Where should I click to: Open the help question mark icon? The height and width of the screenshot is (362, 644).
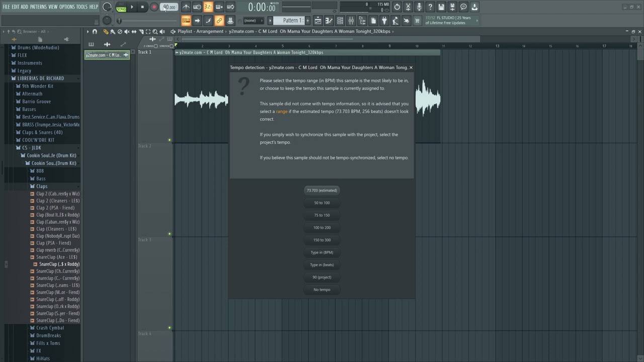(430, 7)
